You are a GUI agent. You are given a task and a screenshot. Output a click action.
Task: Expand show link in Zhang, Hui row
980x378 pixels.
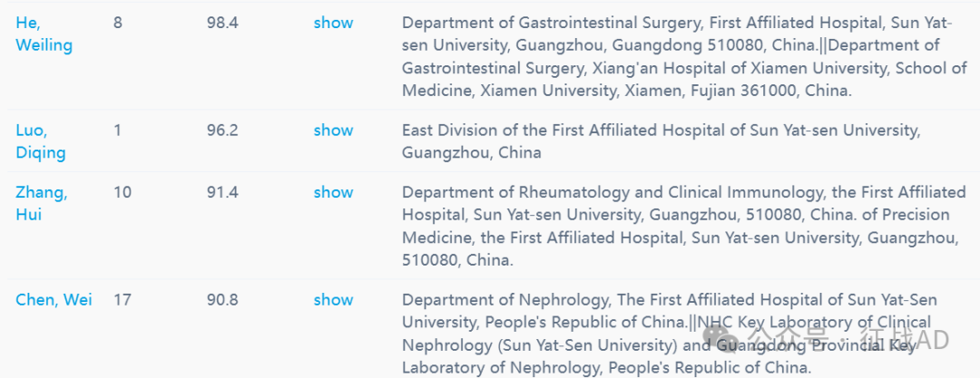pyautogui.click(x=333, y=192)
